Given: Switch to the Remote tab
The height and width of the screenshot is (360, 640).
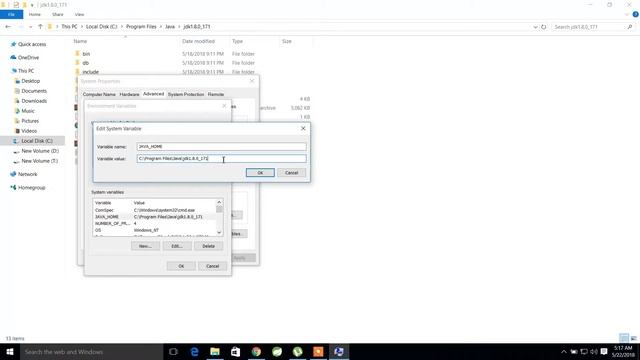Looking at the screenshot, I should click(x=216, y=94).
